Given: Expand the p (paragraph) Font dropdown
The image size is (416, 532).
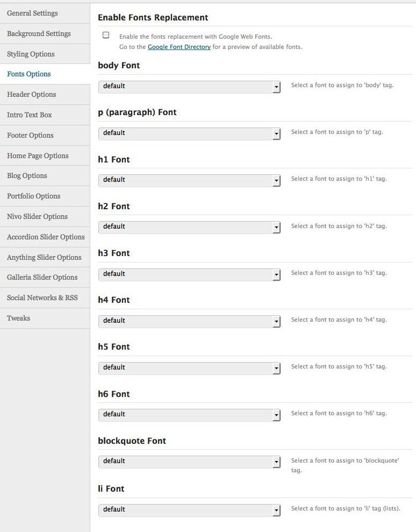Looking at the screenshot, I should (189, 133).
